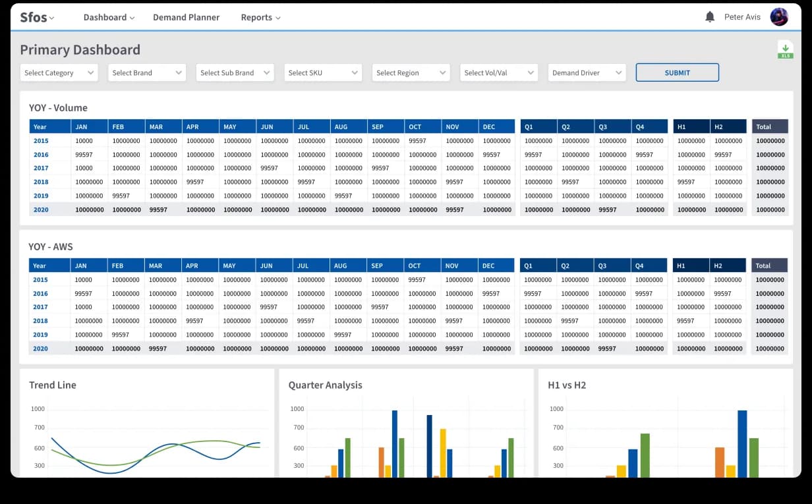Click the YOY - Volume section title
Image resolution: width=812 pixels, height=504 pixels.
pyautogui.click(x=58, y=107)
